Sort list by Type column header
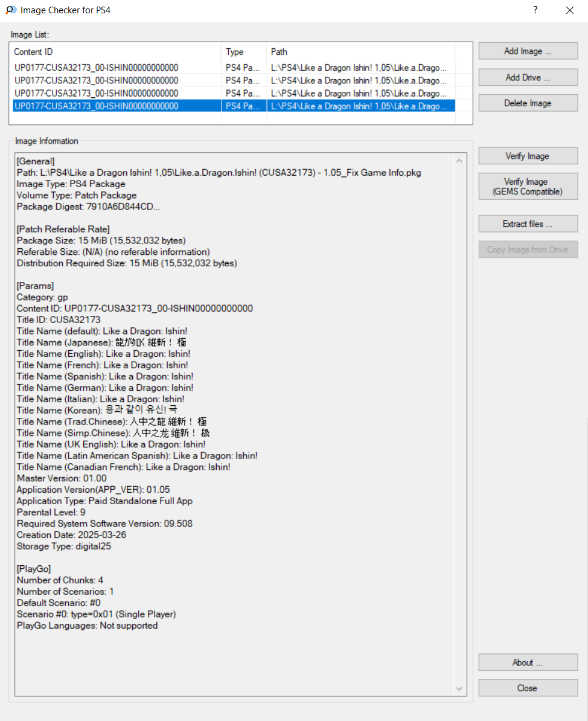This screenshot has width=588, height=721. (244, 51)
